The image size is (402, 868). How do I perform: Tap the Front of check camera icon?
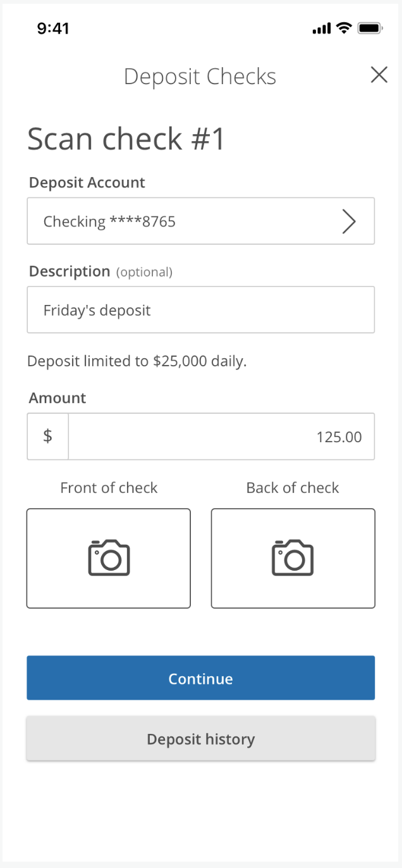109,557
